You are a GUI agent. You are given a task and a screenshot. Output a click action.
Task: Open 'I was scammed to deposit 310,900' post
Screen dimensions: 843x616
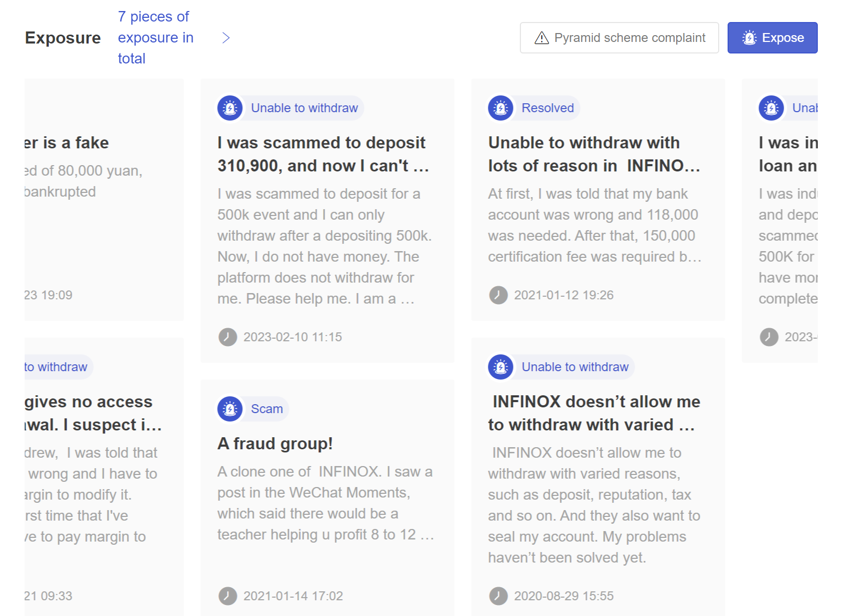323,154
